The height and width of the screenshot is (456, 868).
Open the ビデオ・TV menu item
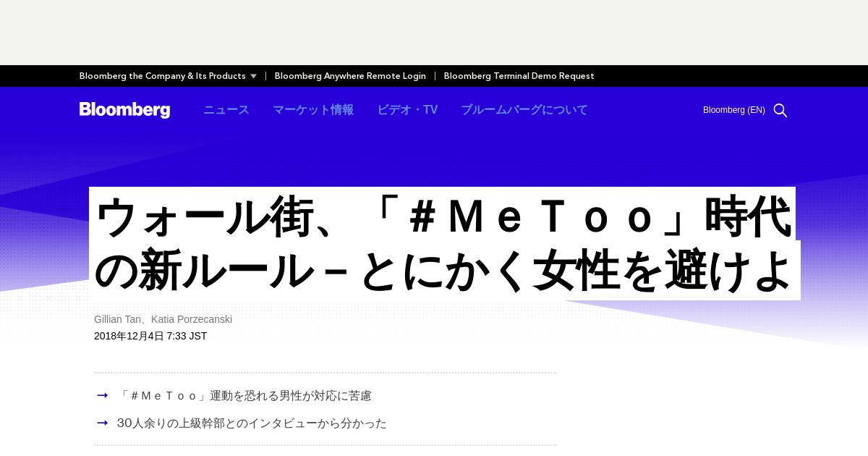tap(407, 110)
